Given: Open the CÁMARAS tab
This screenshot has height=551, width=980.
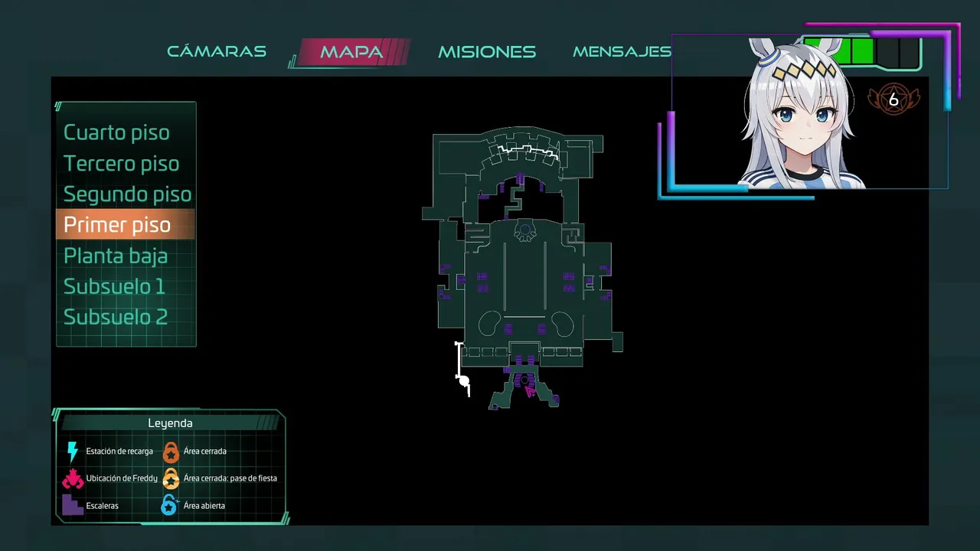Looking at the screenshot, I should click(x=217, y=51).
